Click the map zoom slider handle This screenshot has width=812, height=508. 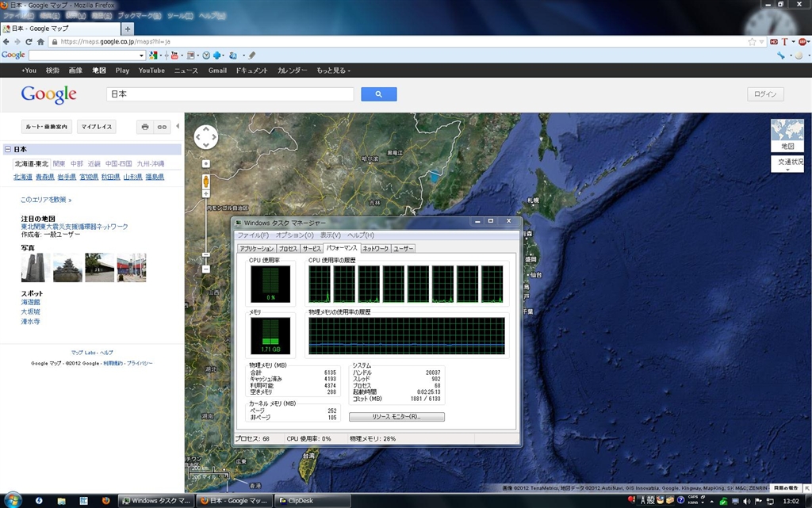206,254
